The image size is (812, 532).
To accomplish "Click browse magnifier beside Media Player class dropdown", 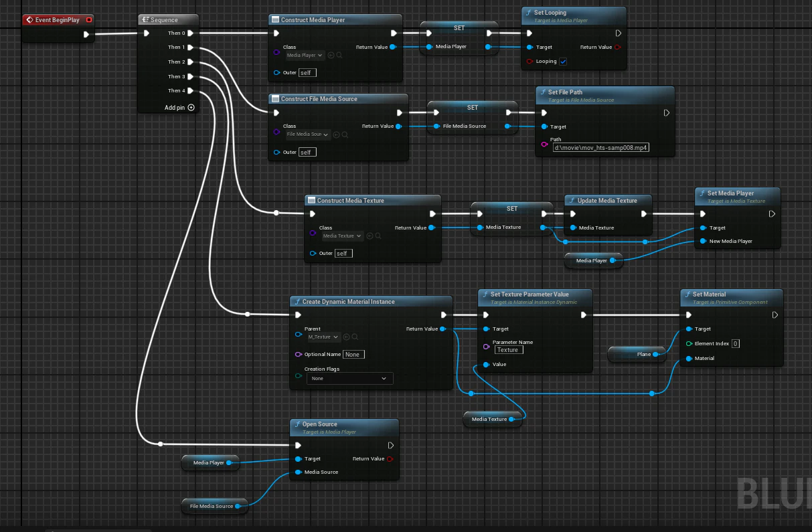I will click(339, 55).
